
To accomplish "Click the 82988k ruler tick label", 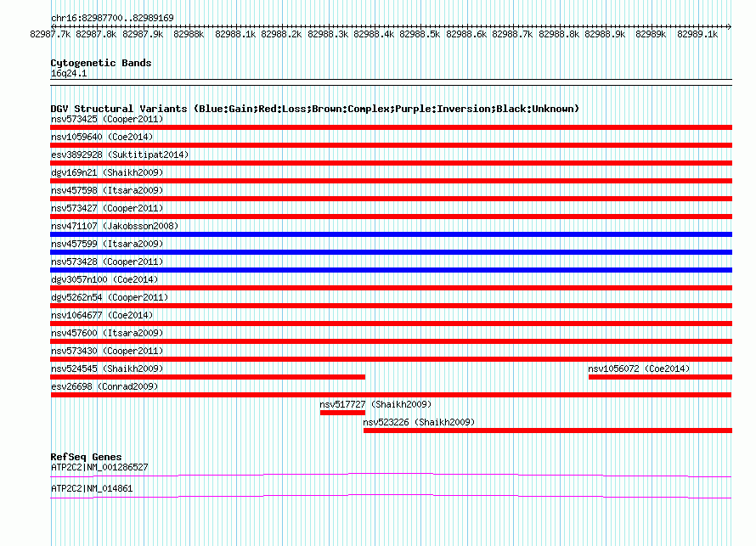I will (x=189, y=34).
